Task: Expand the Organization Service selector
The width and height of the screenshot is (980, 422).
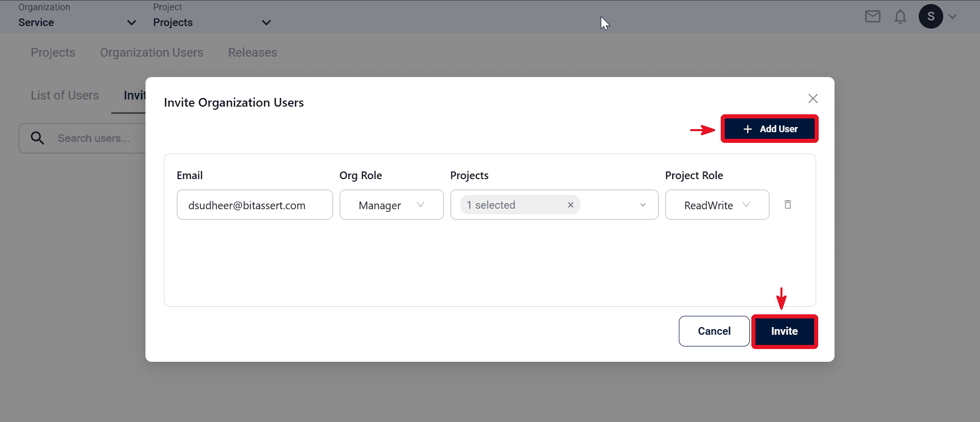Action: click(x=77, y=22)
